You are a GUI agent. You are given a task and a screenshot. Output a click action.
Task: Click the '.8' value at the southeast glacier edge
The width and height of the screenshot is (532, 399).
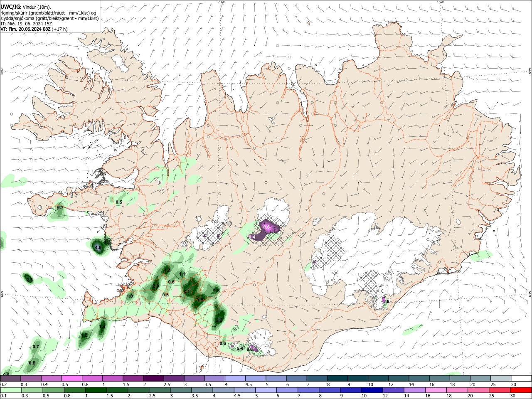[387, 302]
